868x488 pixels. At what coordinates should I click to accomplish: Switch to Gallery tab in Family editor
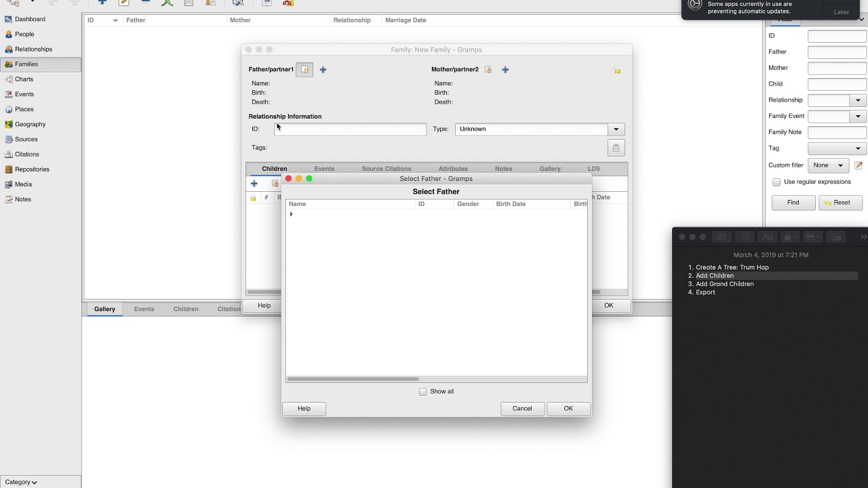coord(550,169)
